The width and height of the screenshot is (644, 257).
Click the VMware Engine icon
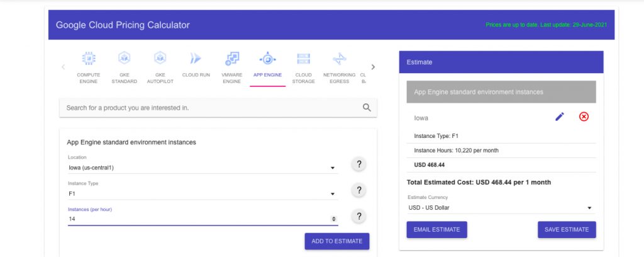[232, 59]
